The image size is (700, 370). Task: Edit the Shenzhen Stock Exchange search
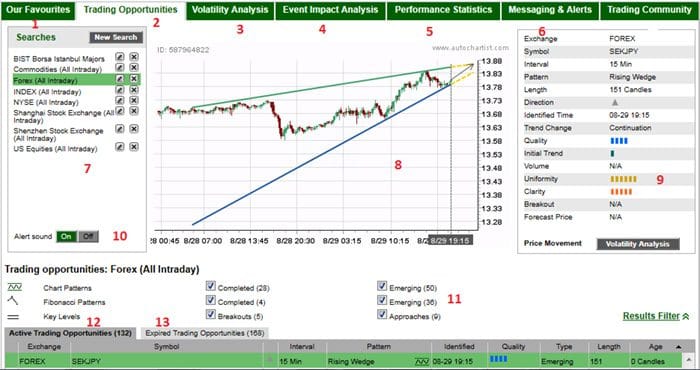pyautogui.click(x=120, y=129)
